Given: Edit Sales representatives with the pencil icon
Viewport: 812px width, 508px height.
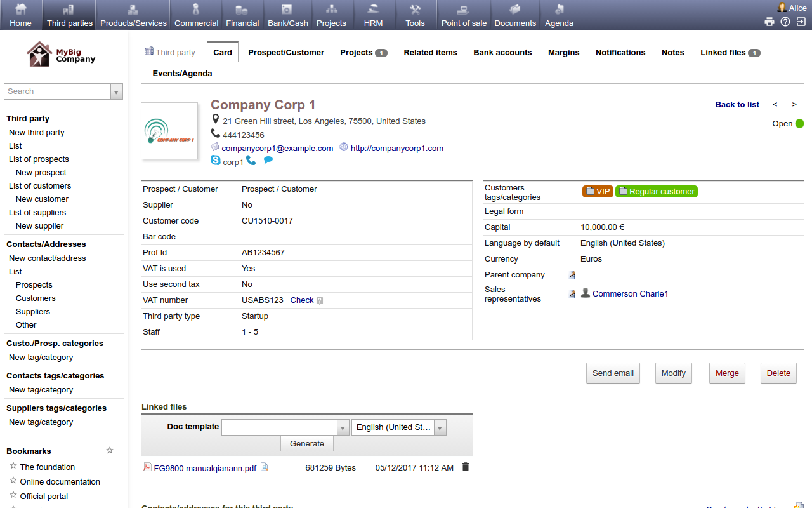Looking at the screenshot, I should [x=571, y=293].
